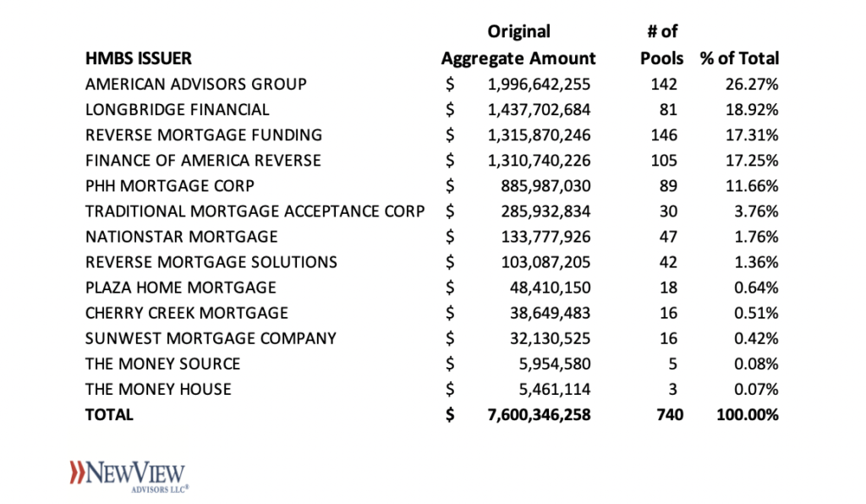866x504 pixels.
Task: Select the REVERSE MORTGAGE FUNDING entry
Action: click(x=203, y=134)
